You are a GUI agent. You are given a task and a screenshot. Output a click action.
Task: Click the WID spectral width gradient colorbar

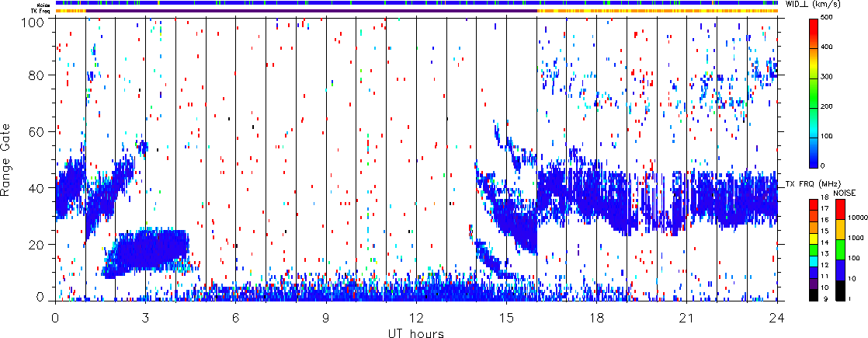coord(813,93)
